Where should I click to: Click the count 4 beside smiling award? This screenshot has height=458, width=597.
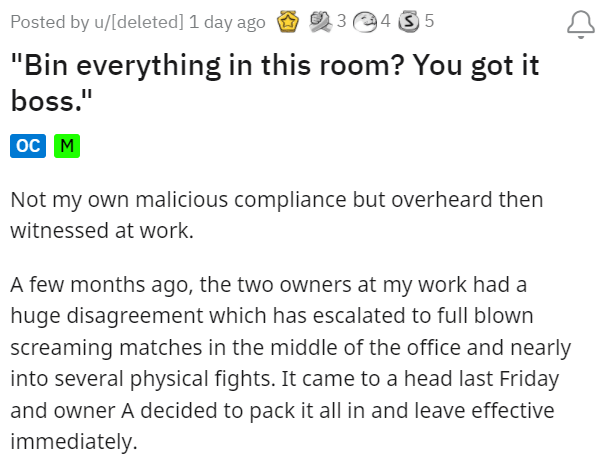click(x=385, y=21)
